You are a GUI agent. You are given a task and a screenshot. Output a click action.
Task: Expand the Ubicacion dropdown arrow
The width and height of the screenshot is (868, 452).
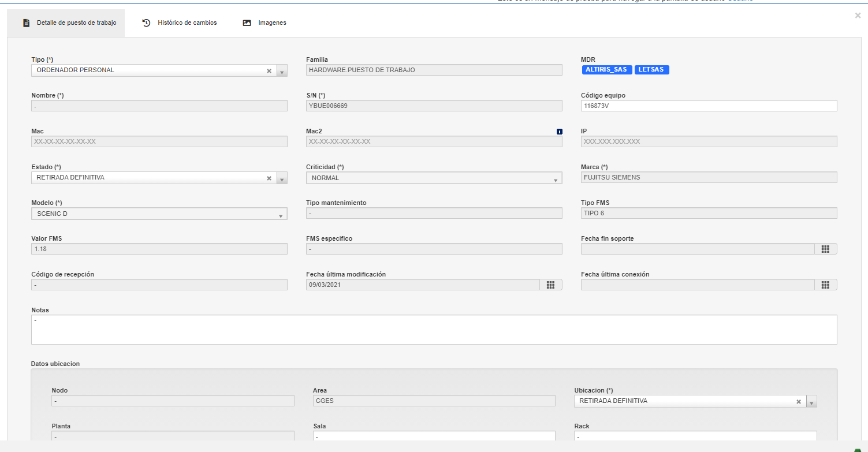coord(812,402)
